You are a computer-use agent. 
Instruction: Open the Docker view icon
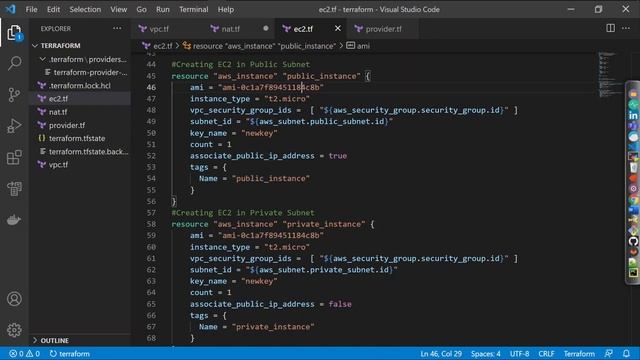[14, 220]
